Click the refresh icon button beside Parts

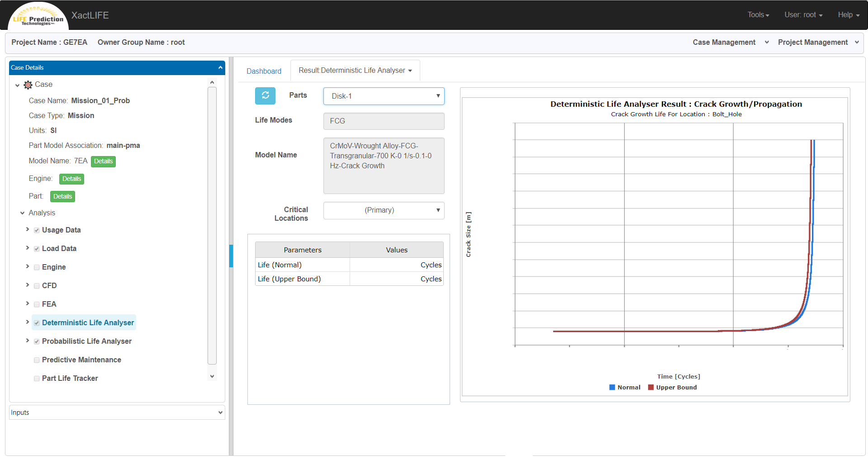[265, 95]
